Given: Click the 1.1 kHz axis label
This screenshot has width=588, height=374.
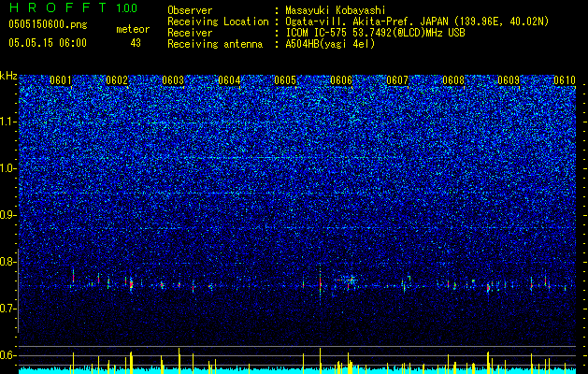Looking at the screenshot, I should click(x=8, y=122).
